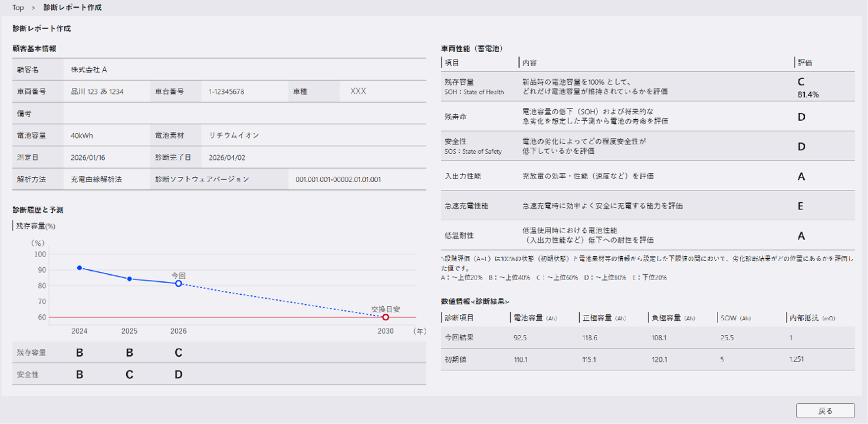The width and height of the screenshot is (868, 424).
Task: Click the 初期値 内部抵抗 value 1.251
Action: 796,359
